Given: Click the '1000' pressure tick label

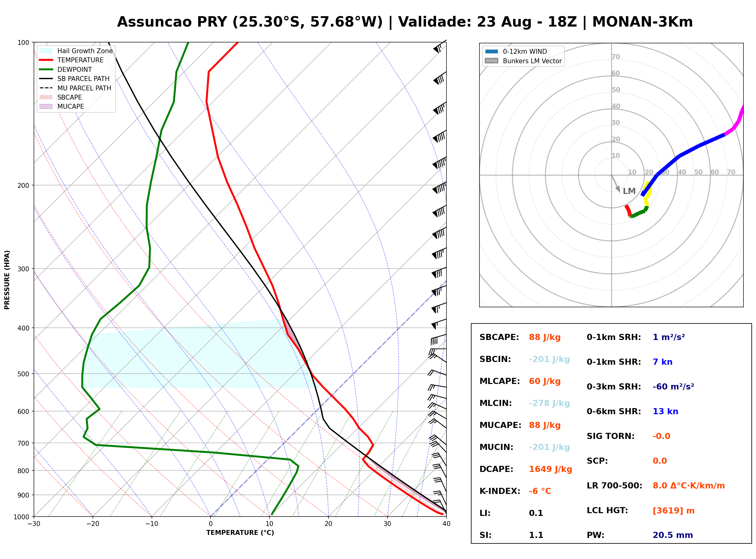Looking at the screenshot, I should (x=22, y=517).
